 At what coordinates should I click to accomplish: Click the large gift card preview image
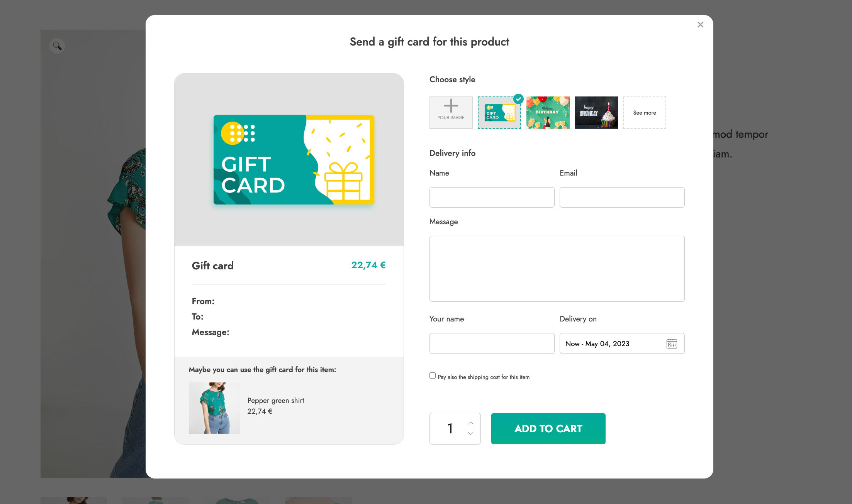pos(294,160)
